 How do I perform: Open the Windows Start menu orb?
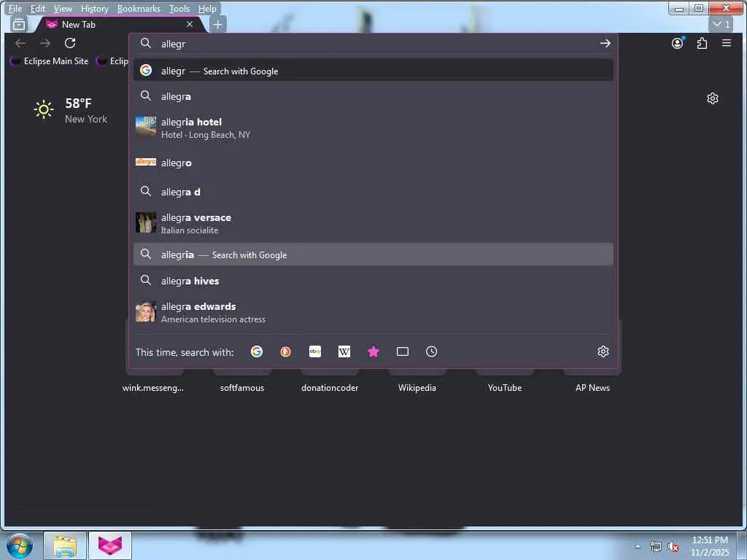point(20,545)
